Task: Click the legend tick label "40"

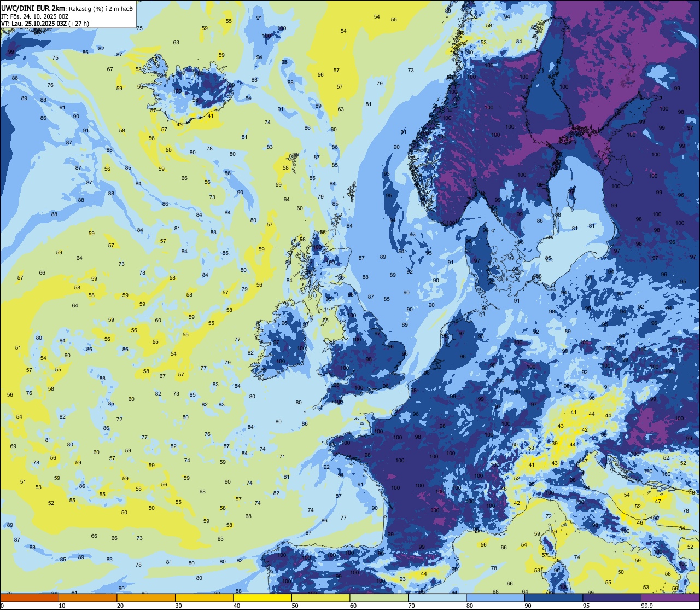Action: point(237,605)
